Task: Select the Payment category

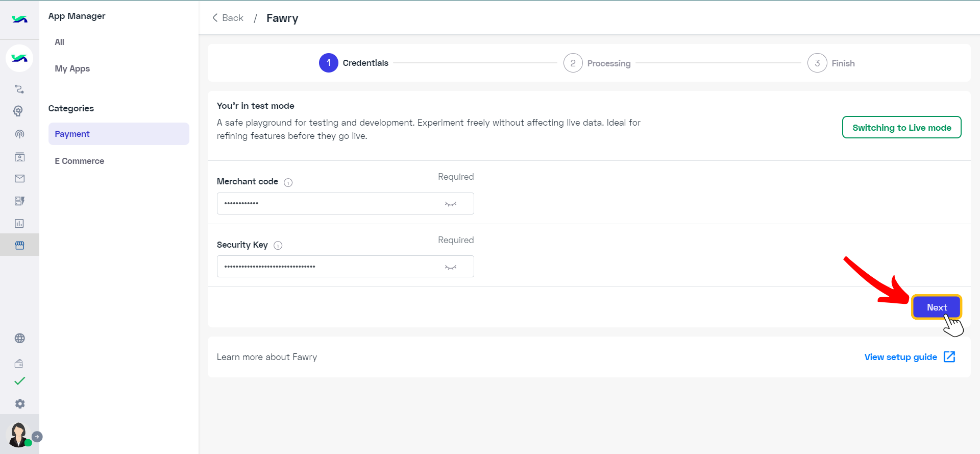Action: (x=119, y=134)
